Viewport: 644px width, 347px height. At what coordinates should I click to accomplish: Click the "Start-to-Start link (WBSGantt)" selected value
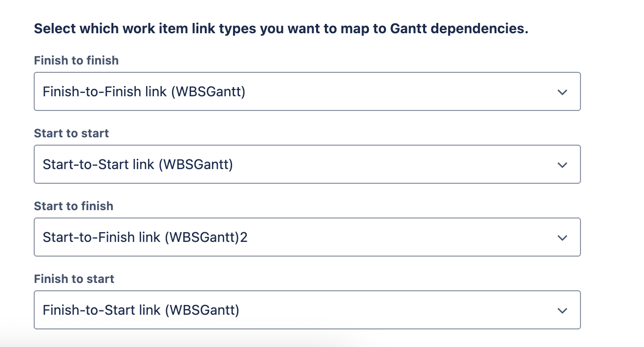coord(138,165)
